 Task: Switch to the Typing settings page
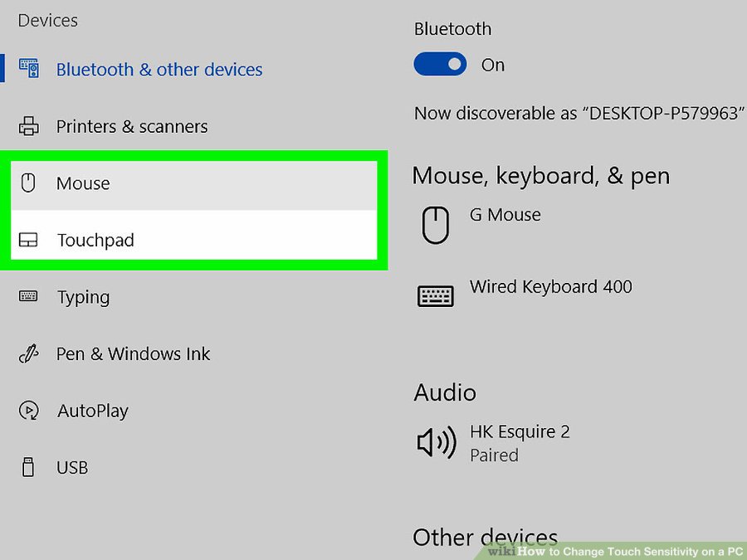[x=83, y=297]
